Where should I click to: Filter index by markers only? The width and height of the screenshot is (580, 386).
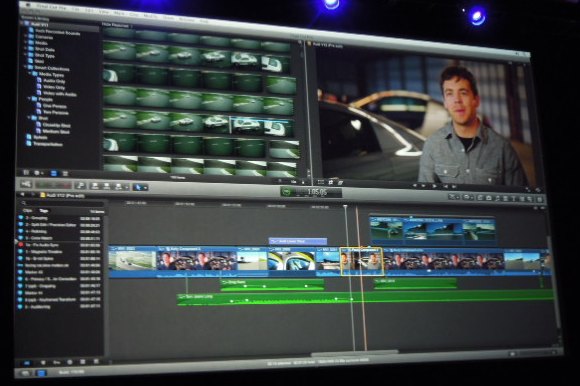point(43,362)
